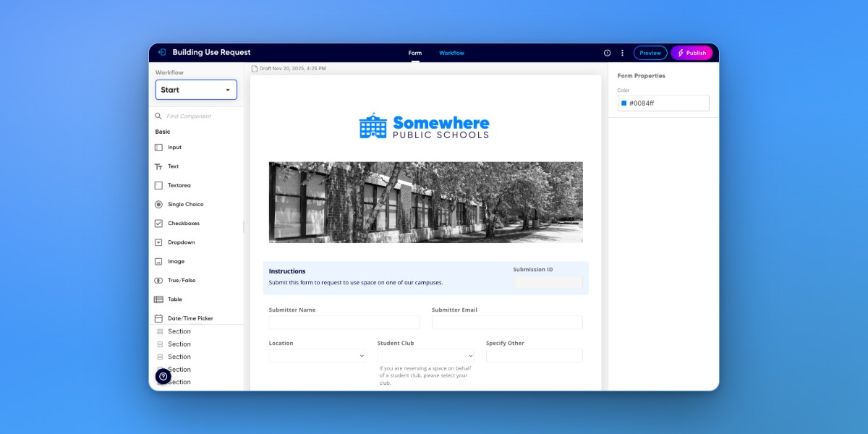Click the Form Properties heading
The height and width of the screenshot is (434, 868).
coord(642,76)
